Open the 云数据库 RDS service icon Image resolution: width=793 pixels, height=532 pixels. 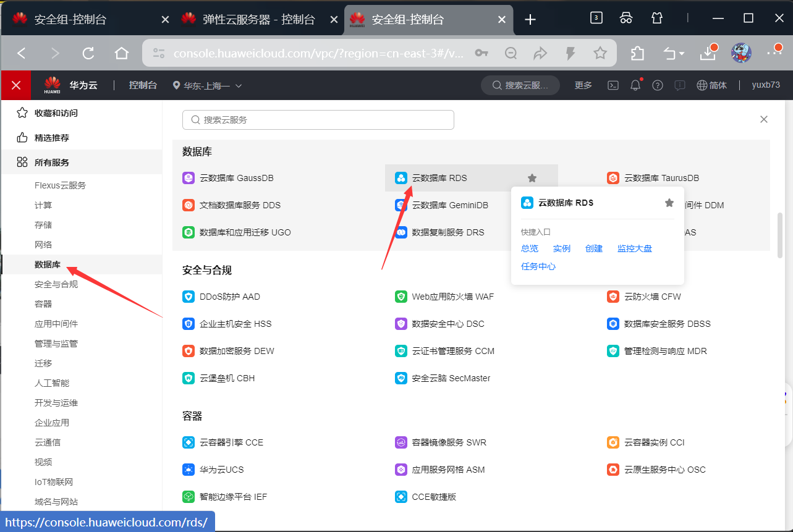[x=401, y=178]
